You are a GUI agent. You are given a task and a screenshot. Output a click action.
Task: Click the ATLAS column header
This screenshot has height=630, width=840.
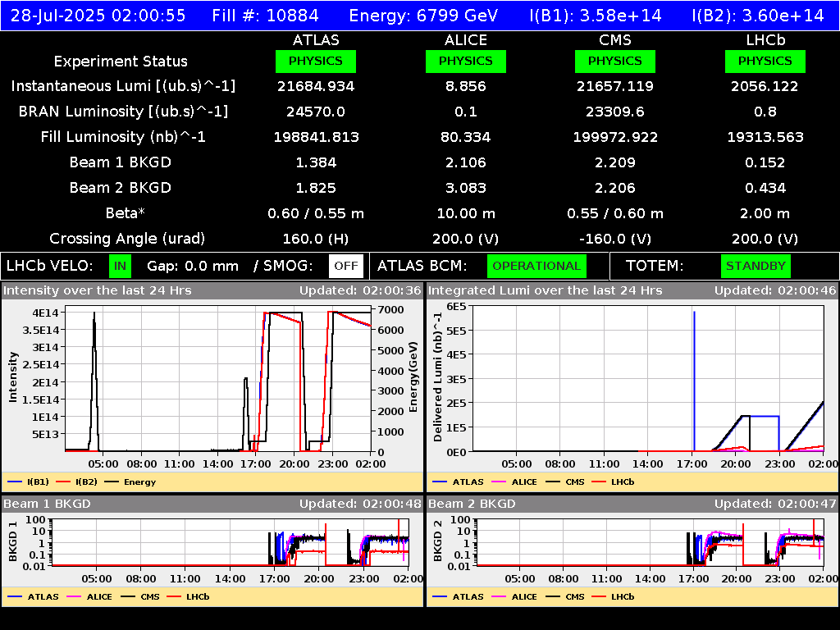coord(316,40)
